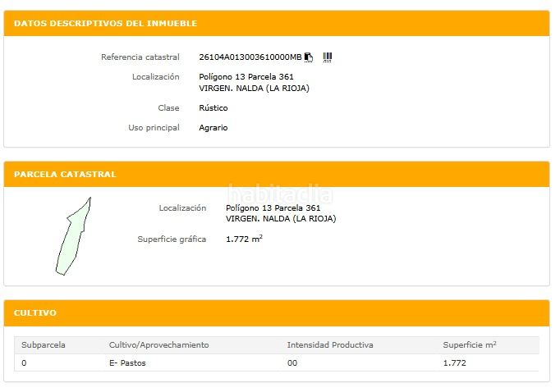Click the 00 productive intensity cell
This screenshot has width=560, height=392.
pos(292,363)
